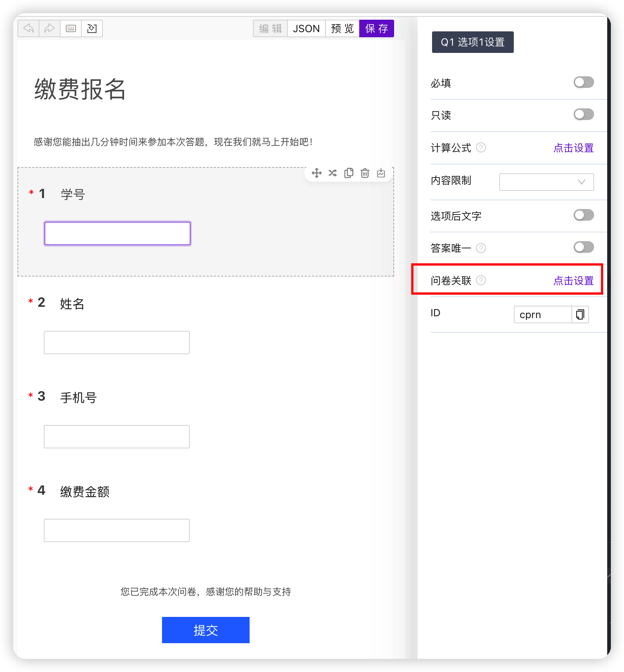Open the keyboard shortcuts icon

(71, 28)
